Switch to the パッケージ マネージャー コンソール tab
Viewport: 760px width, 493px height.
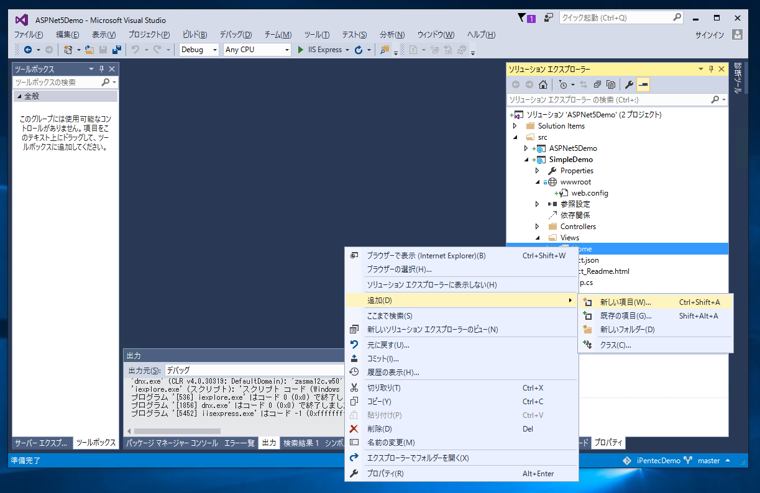[172, 443]
